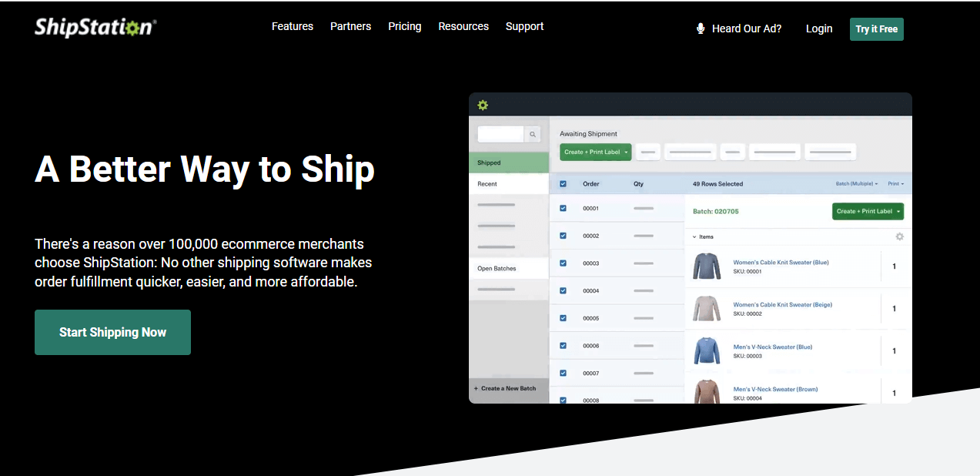The width and height of the screenshot is (980, 476).
Task: Open the Batch (Multiple) dropdown
Action: [857, 184]
